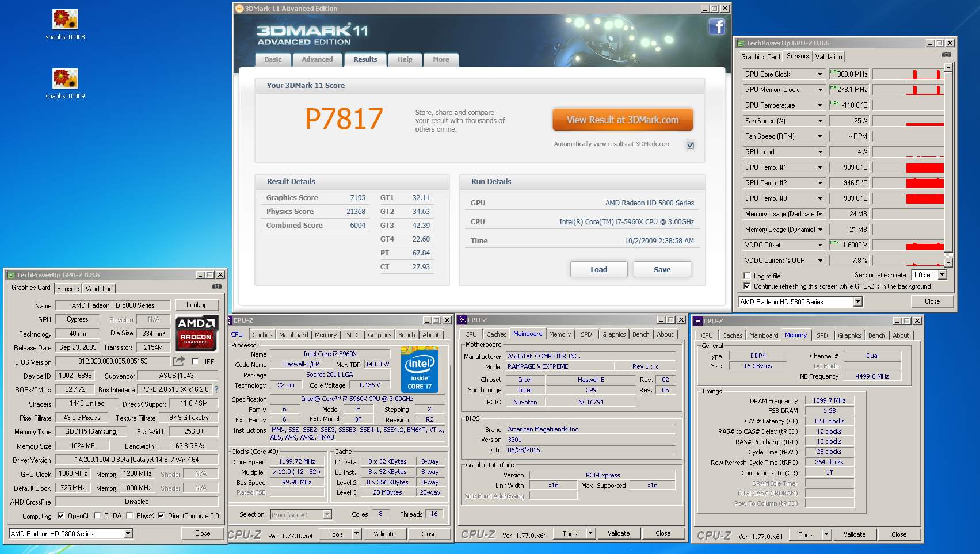Open GPU Core Clock sensor dropdown
Image resolution: width=980 pixels, height=554 pixels.
820,74
